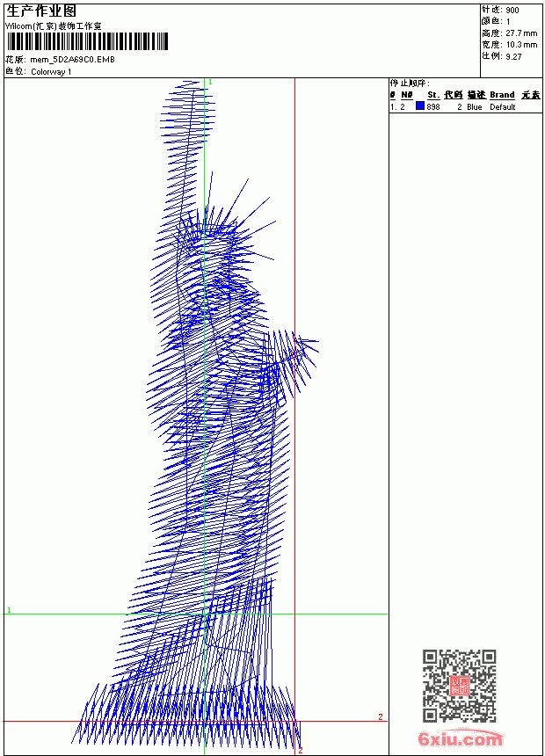Screen dimensions: 545x756
Task: Click the N# column header
Action: coord(407,95)
